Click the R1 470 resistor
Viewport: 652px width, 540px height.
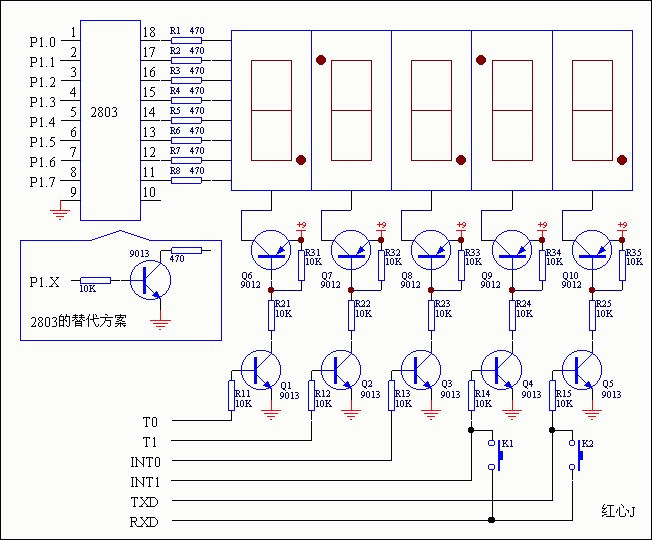coord(186,40)
